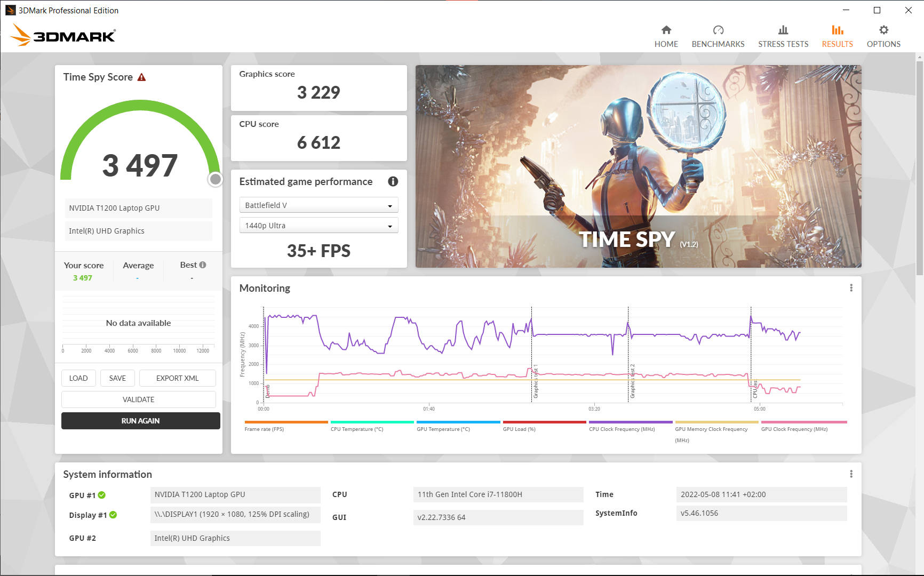Open the estimated game performance info icon
The height and width of the screenshot is (576, 924).
point(393,181)
